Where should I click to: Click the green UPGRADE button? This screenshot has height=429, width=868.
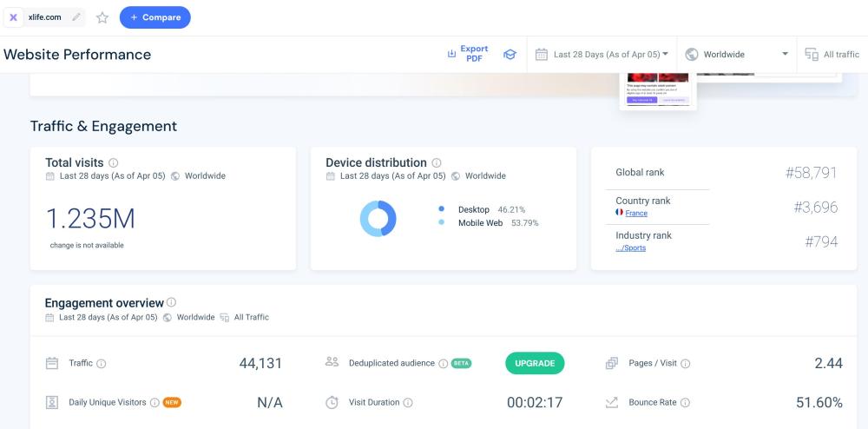click(535, 363)
